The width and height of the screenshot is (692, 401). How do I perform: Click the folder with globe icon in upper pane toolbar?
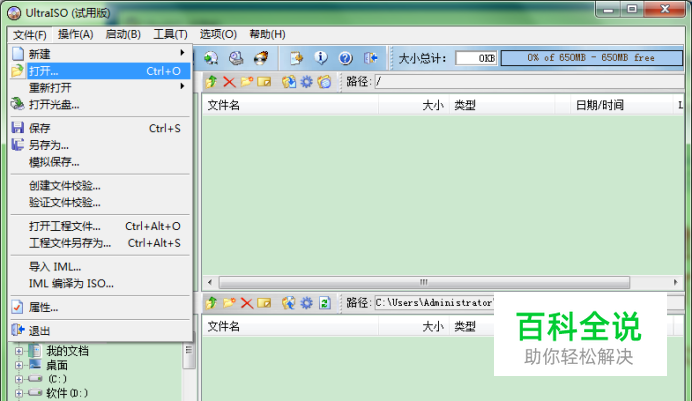coord(324,82)
